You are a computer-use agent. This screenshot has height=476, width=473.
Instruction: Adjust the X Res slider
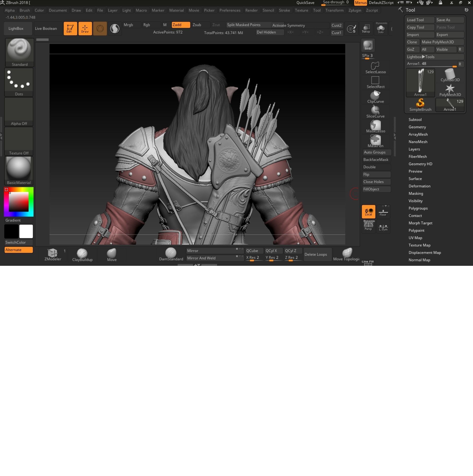point(254,258)
